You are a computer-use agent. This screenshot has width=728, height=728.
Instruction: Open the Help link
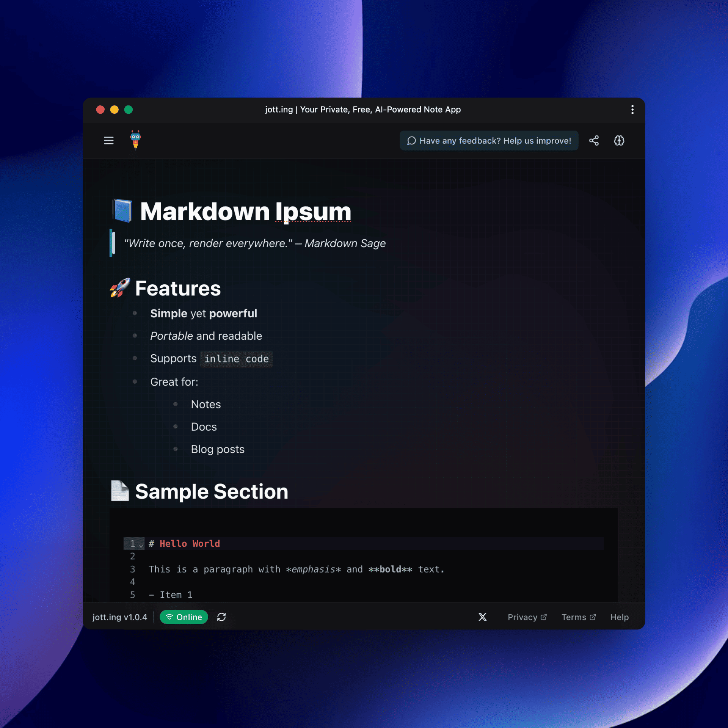619,617
